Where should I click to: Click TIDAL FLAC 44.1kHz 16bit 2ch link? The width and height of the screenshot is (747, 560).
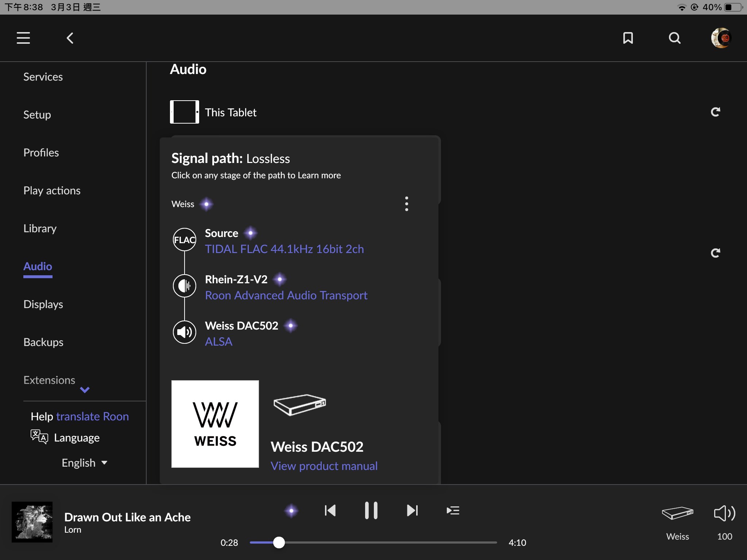285,249
